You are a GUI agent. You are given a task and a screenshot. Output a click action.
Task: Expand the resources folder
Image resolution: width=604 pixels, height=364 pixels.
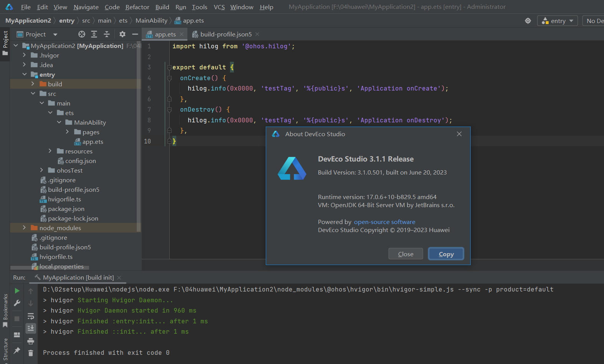point(50,151)
